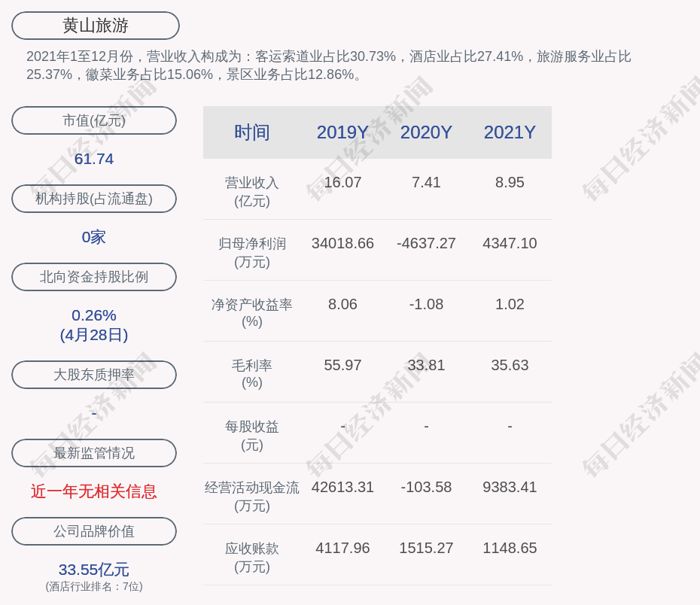Select the 酒店行业排名：7位 note
Viewport: 700px width, 605px height.
[94, 586]
